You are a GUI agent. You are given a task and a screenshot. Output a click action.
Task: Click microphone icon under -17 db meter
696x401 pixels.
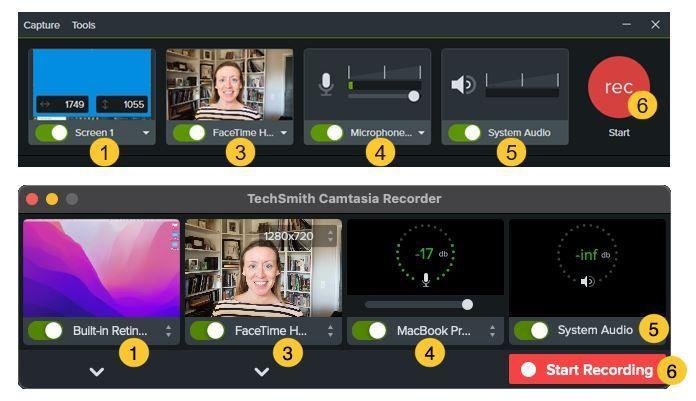[x=426, y=280]
